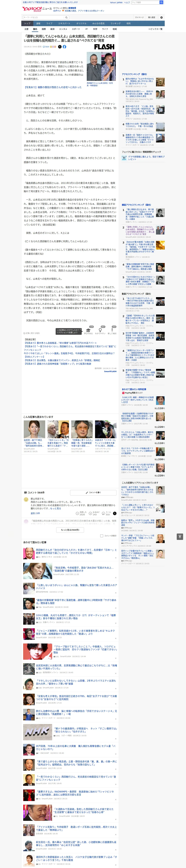186x868 pixels.
Task: Open 複数の僧侶が西田さんの自宅へ photo link
Action: point(53,87)
